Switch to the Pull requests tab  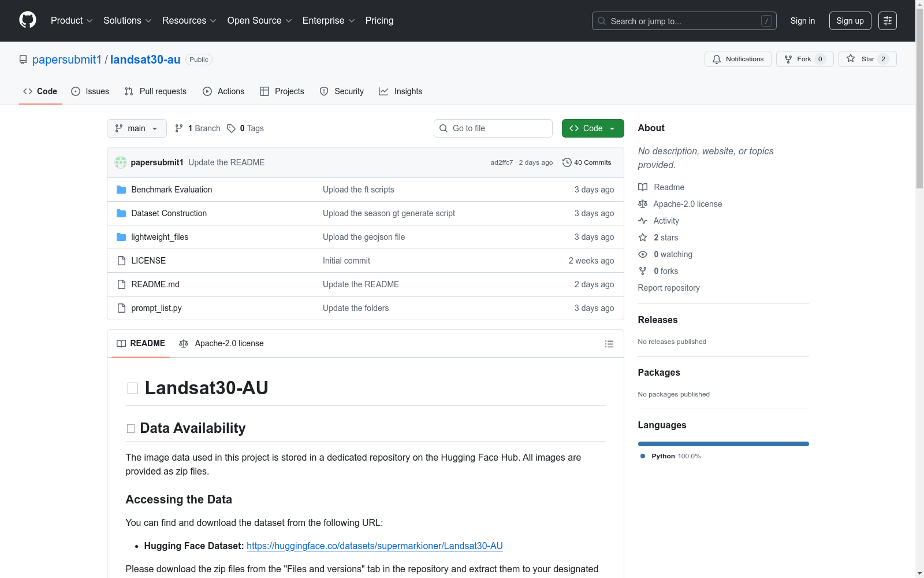tap(155, 91)
